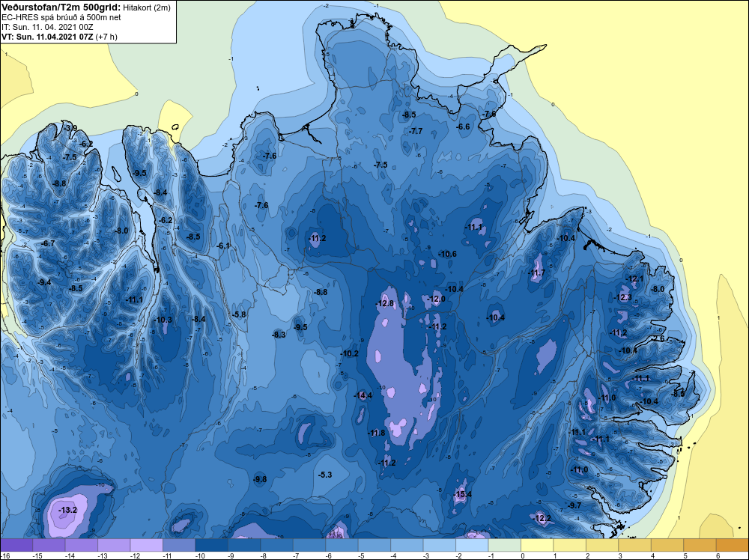The image size is (749, 560).
Task: Click the -11.8 temperature label
Action: click(377, 433)
